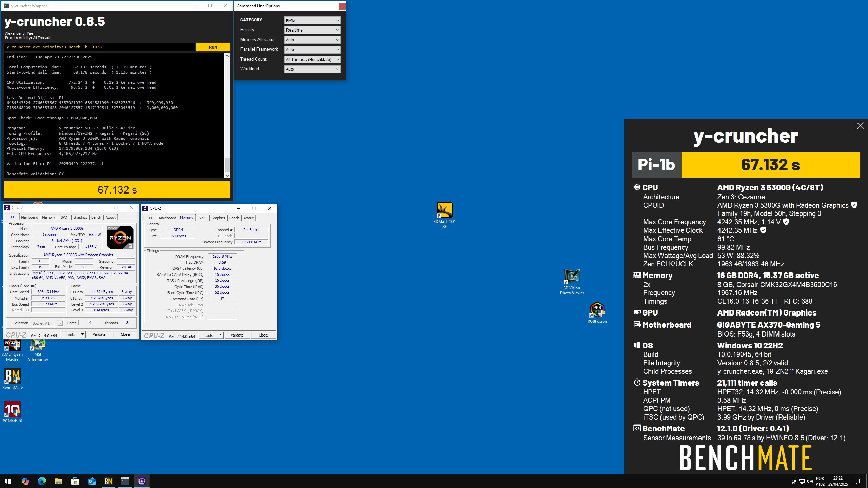868x488 pixels.
Task: Open the PCMark 10 desktop shortcut
Action: click(13, 412)
